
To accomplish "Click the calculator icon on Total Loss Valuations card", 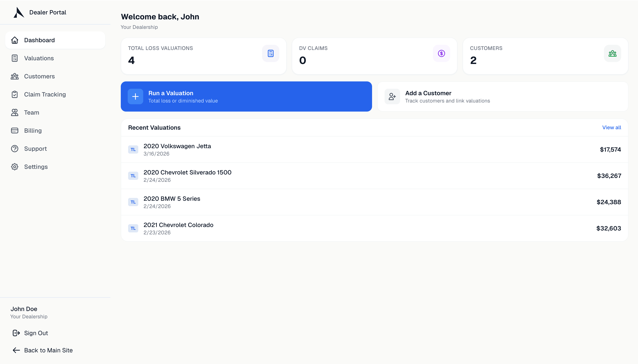I will [x=270, y=53].
